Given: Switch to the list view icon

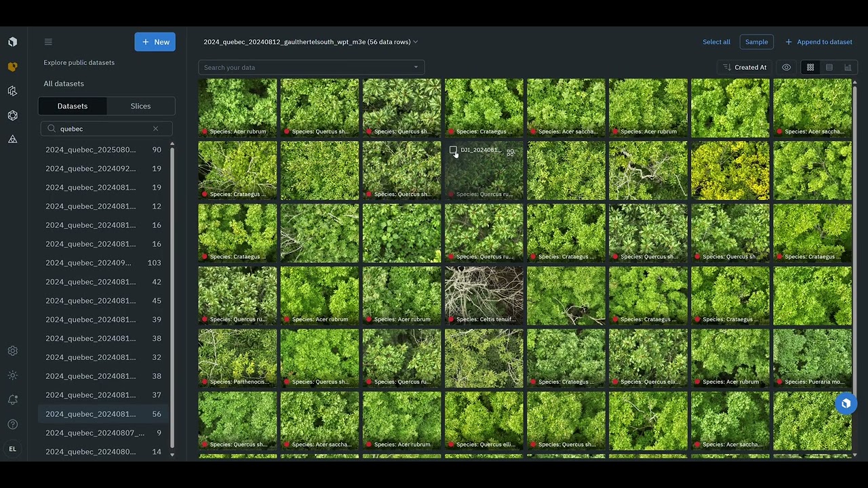Looking at the screenshot, I should click(x=829, y=67).
